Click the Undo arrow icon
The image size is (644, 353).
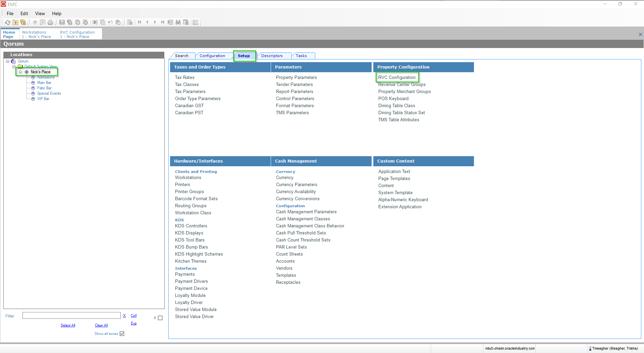pyautogui.click(x=110, y=23)
